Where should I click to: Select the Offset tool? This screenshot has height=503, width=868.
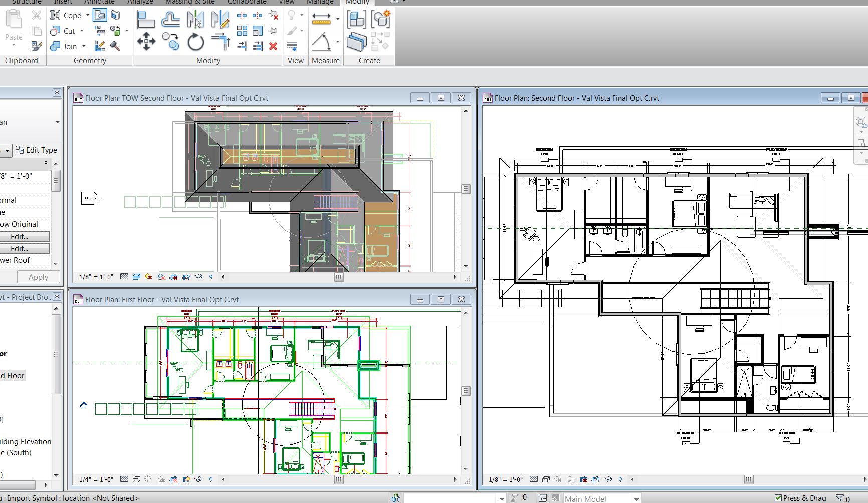(170, 20)
